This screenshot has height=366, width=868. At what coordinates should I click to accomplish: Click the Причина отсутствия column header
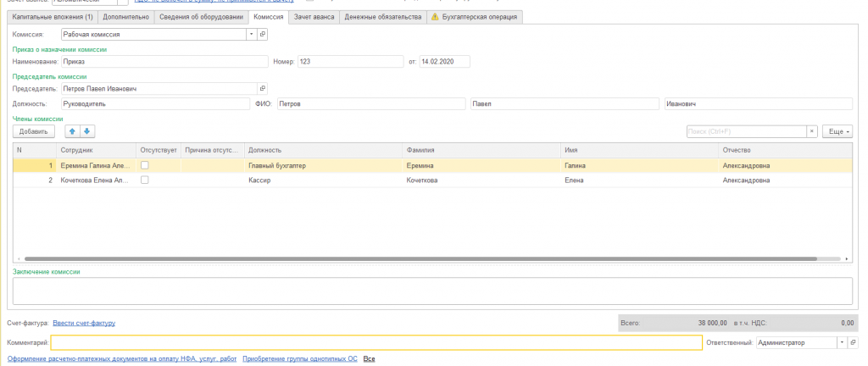click(213, 150)
